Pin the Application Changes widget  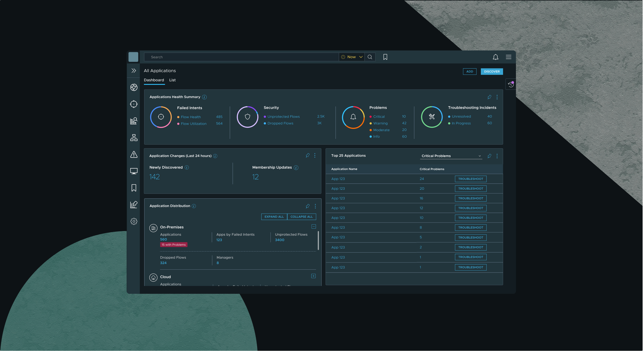308,156
